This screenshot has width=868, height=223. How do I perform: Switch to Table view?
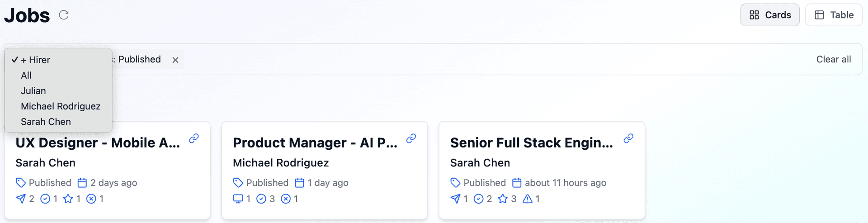tap(834, 15)
